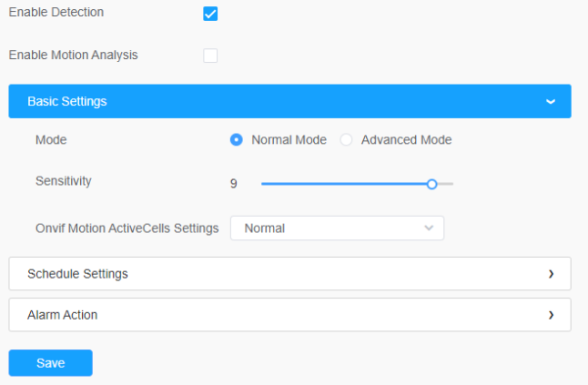Click the Sensitivity slider handle
Screen dimensions: 588x385
[432, 184]
